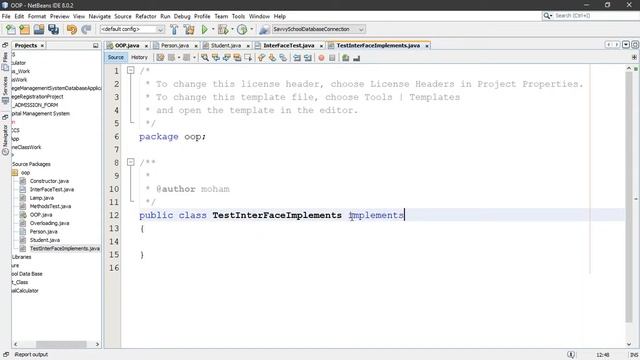640x360 pixels.
Task: Open the Tools menu
Action: click(238, 16)
